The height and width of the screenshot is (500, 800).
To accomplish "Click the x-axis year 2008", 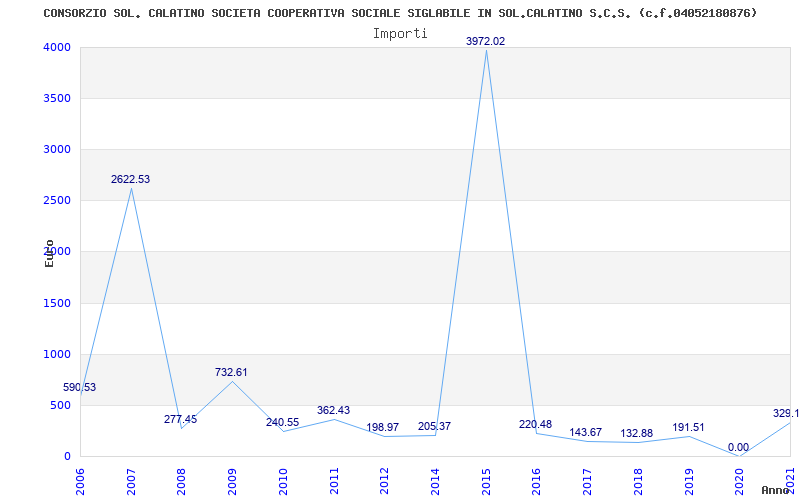I will click(181, 480).
